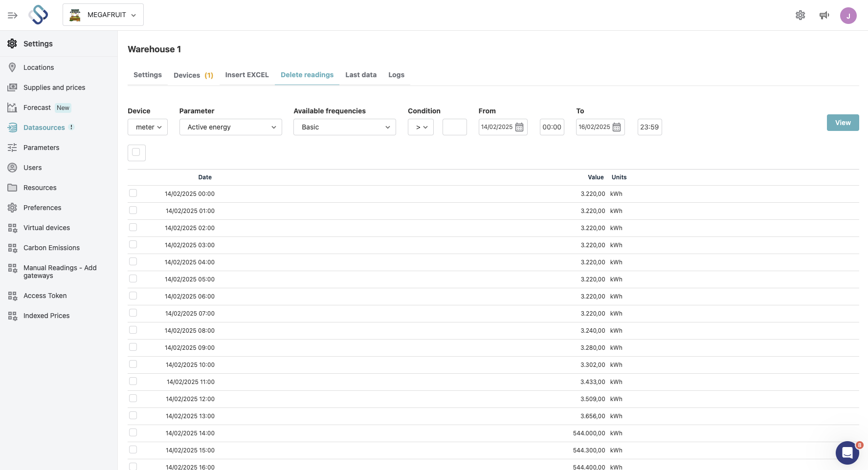Open the Forecast sidebar link
The height and width of the screenshot is (470, 868).
(x=37, y=107)
